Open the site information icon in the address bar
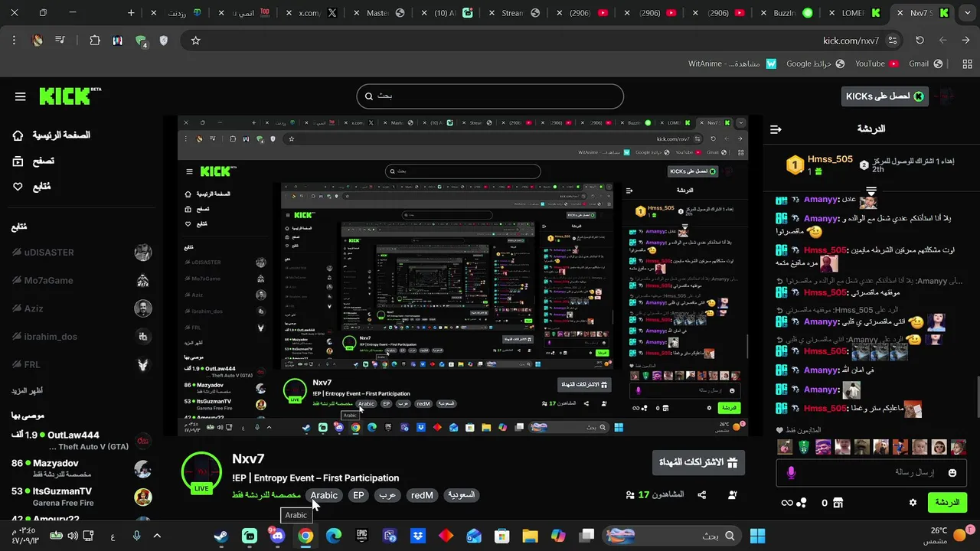The image size is (980, 551). [x=892, y=41]
